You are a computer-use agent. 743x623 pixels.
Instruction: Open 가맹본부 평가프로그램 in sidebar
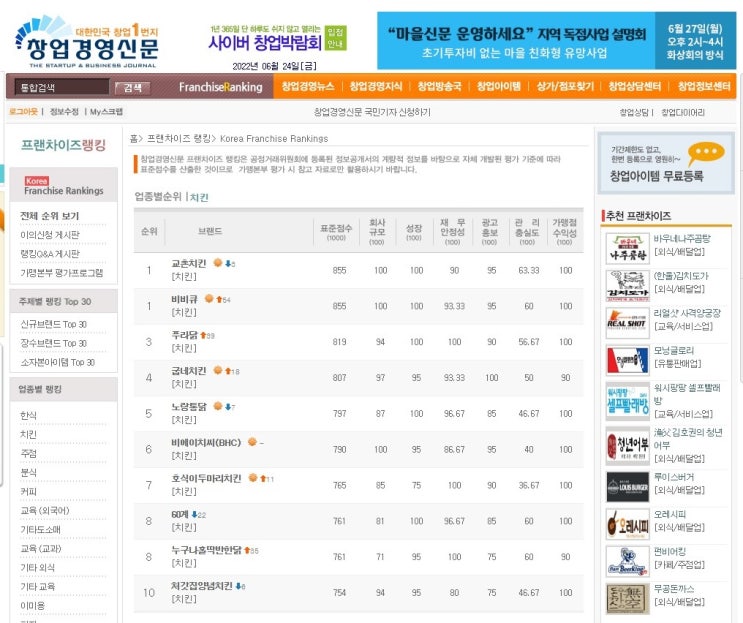[61, 273]
